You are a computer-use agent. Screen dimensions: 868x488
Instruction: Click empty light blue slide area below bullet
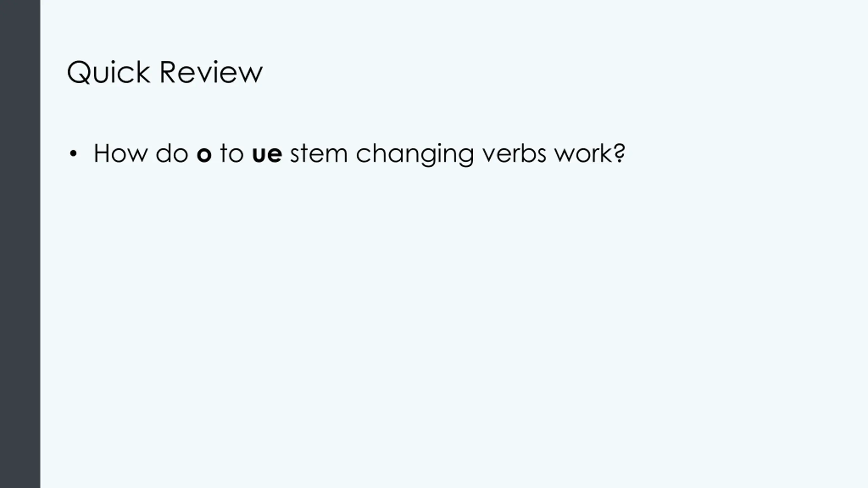click(441, 322)
